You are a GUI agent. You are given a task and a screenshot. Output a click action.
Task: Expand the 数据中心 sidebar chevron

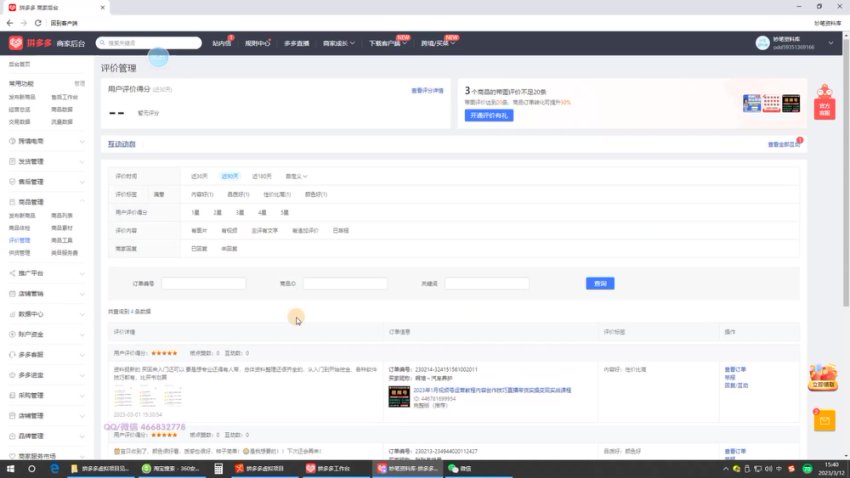coord(82,314)
